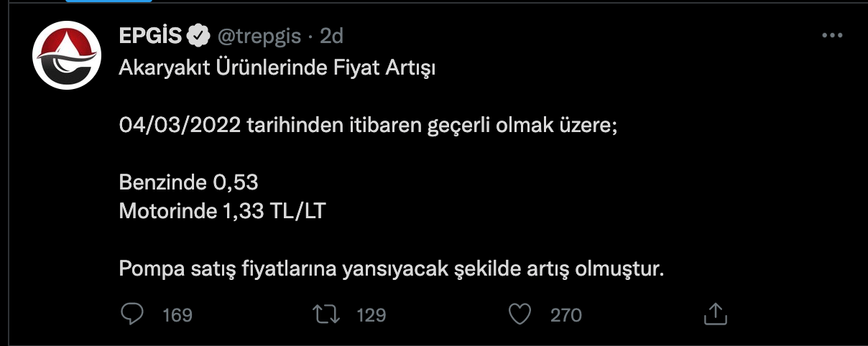Open the share tweet icon
The height and width of the screenshot is (346, 868).
714,313
